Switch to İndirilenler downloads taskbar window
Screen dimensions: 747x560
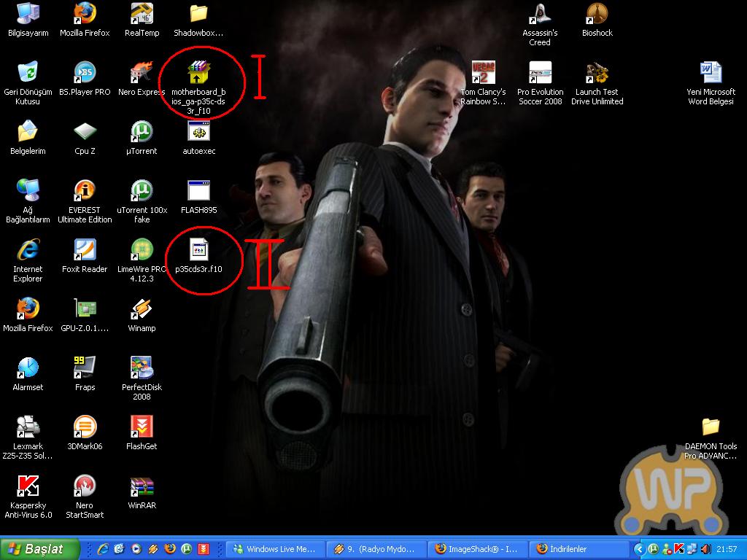(x=578, y=549)
